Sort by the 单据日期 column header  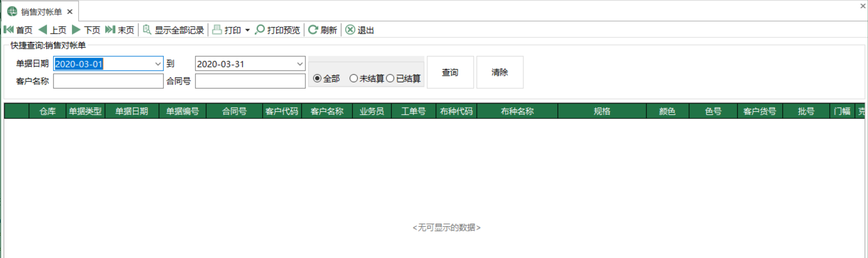[132, 111]
